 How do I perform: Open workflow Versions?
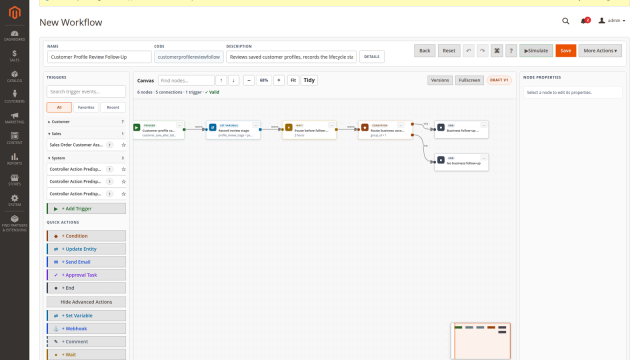point(440,80)
